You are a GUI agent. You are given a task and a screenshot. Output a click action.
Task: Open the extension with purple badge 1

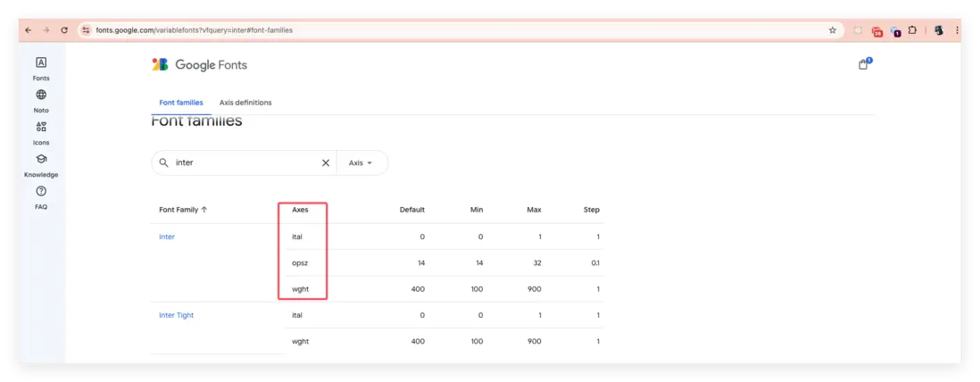[895, 30]
